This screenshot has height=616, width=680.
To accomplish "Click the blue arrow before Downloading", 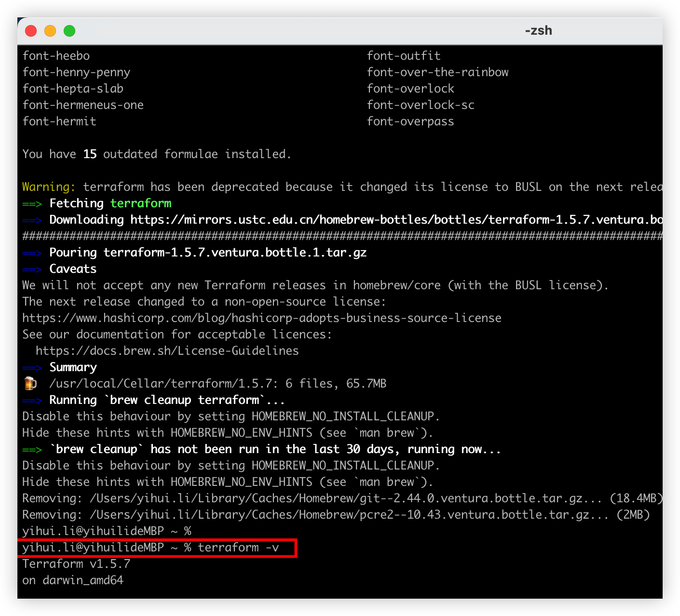I will (32, 220).
